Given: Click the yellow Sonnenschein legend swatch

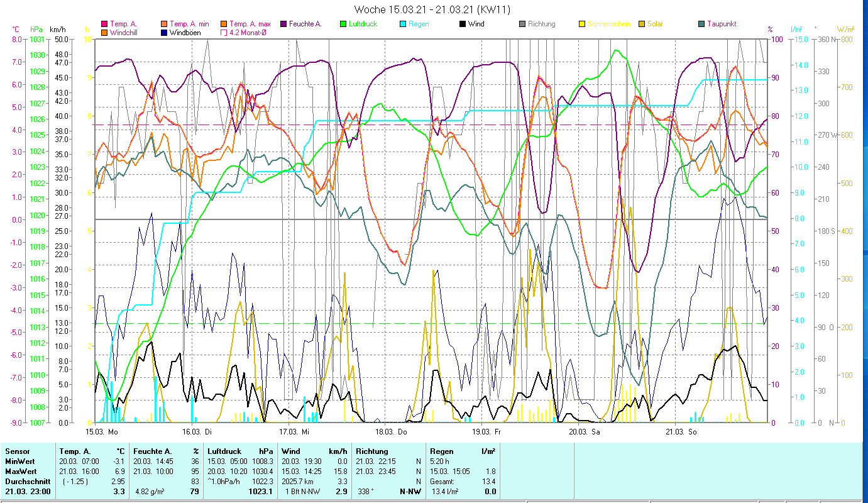Looking at the screenshot, I should [582, 24].
